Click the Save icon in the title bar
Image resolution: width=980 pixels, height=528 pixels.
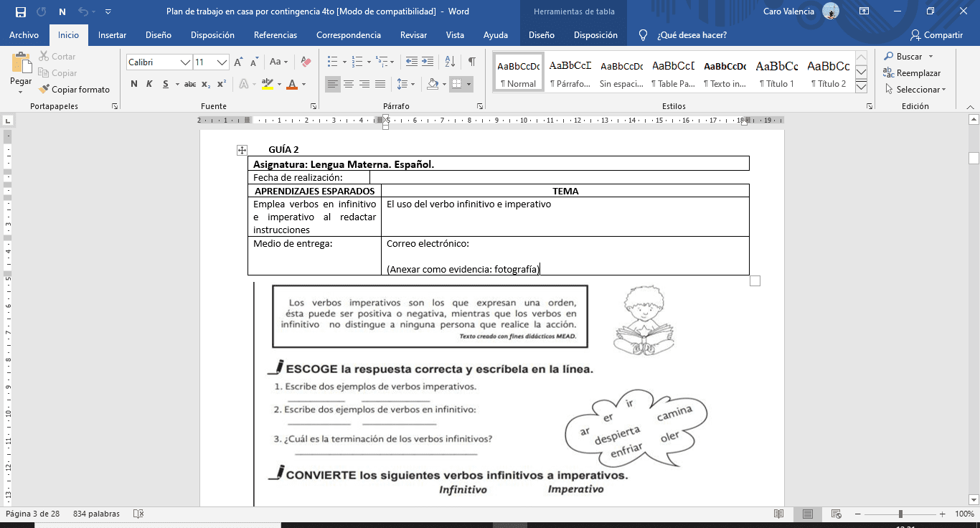20,11
